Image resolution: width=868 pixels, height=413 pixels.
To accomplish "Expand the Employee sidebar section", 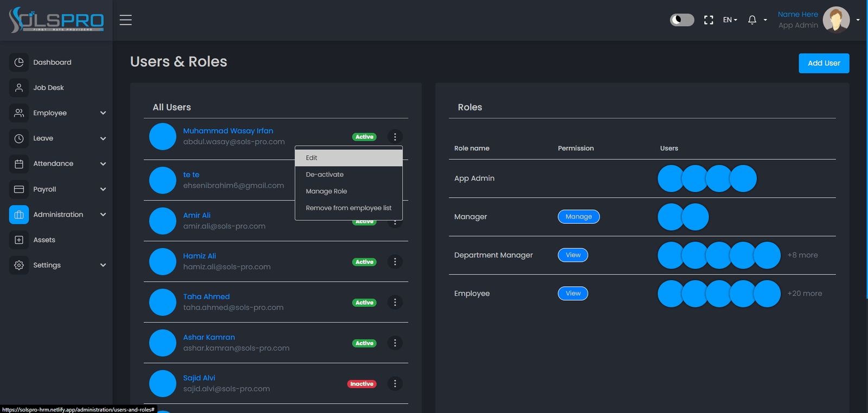I will point(103,113).
